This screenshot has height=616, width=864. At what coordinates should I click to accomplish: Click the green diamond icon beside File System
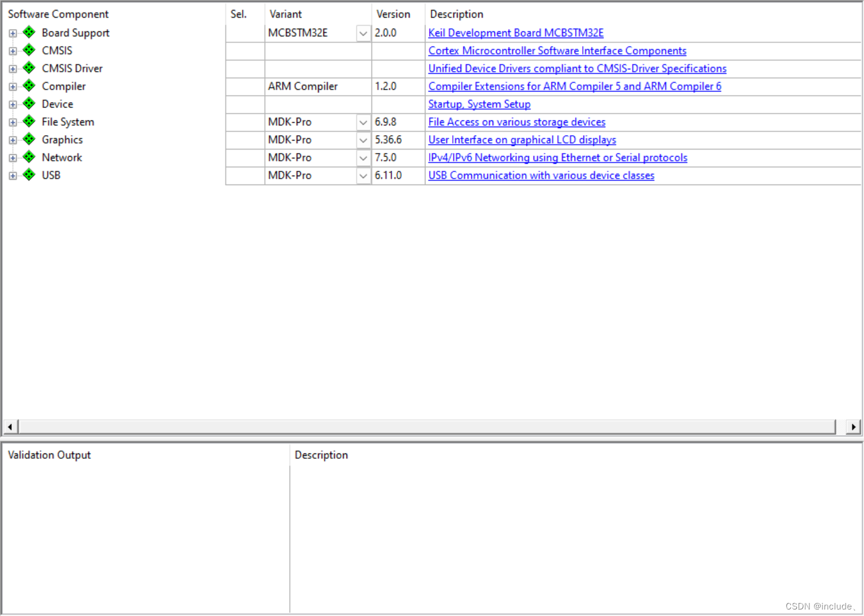(x=29, y=121)
